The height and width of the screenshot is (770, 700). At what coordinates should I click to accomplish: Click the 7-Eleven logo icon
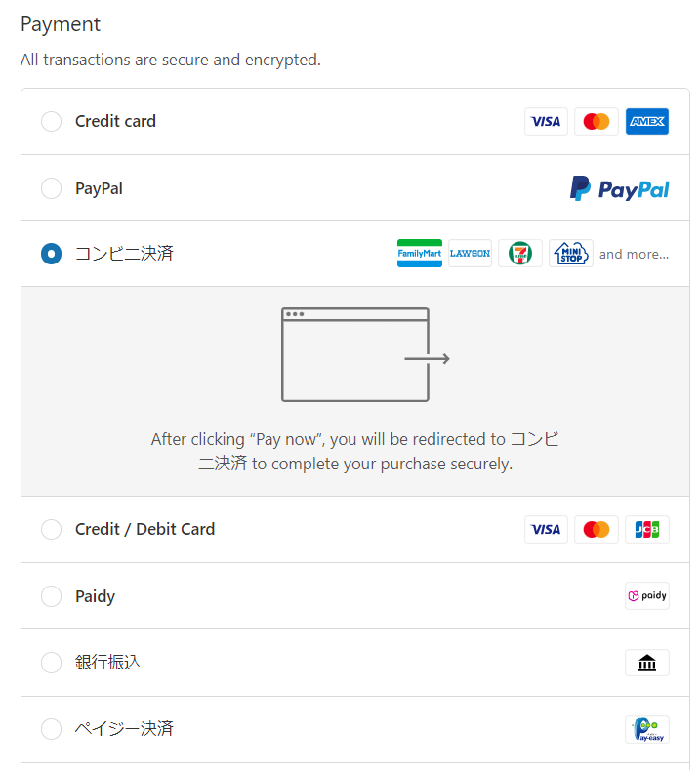520,254
